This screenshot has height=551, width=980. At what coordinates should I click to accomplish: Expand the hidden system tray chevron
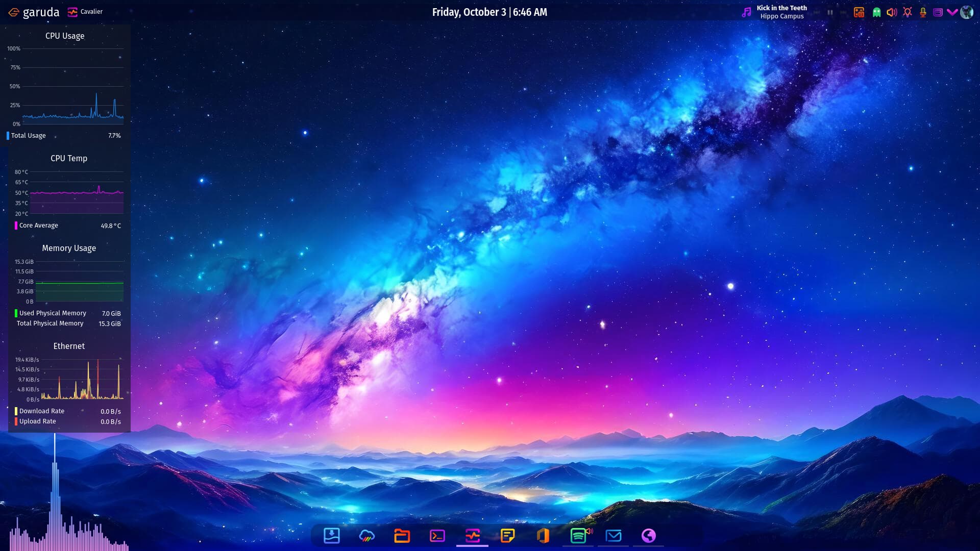pos(952,12)
